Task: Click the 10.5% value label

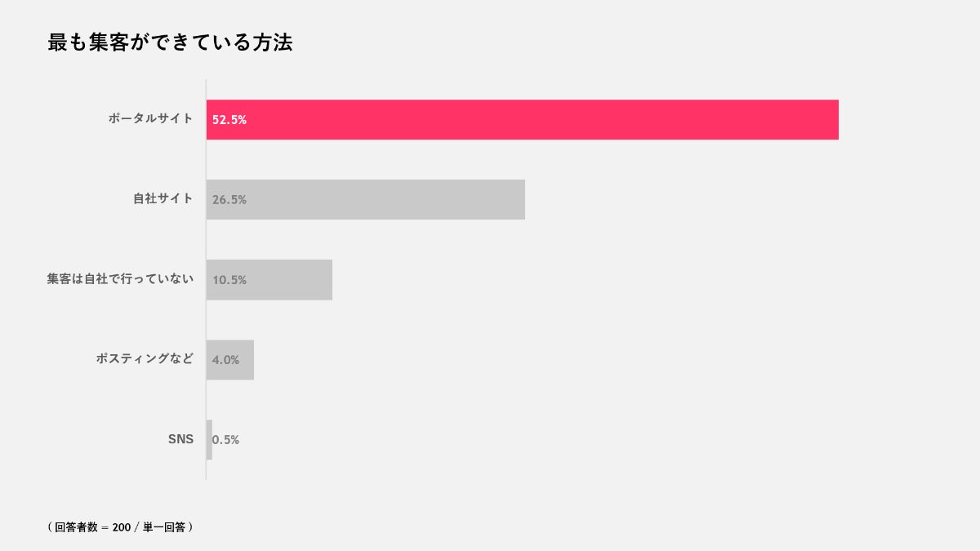Action: tap(229, 279)
